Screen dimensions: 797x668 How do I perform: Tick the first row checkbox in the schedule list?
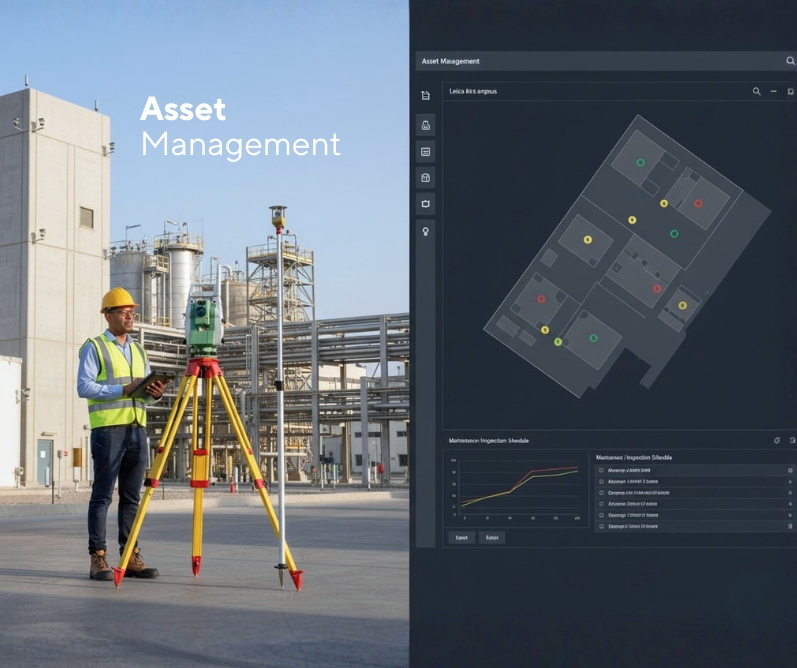pos(601,470)
